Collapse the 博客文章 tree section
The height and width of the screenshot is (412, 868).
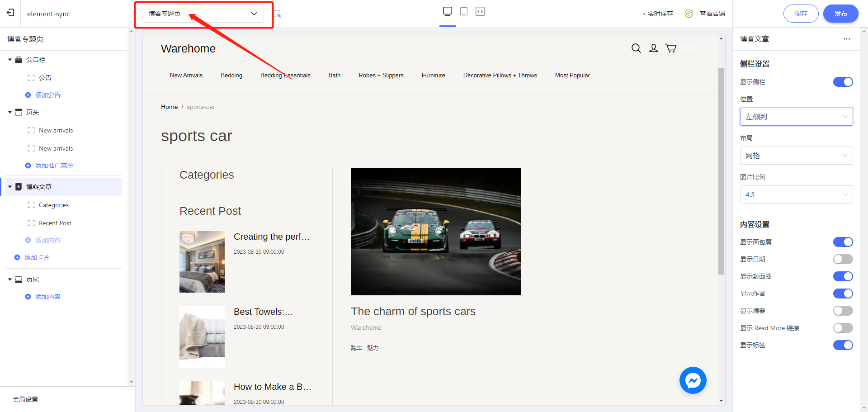(x=10, y=187)
